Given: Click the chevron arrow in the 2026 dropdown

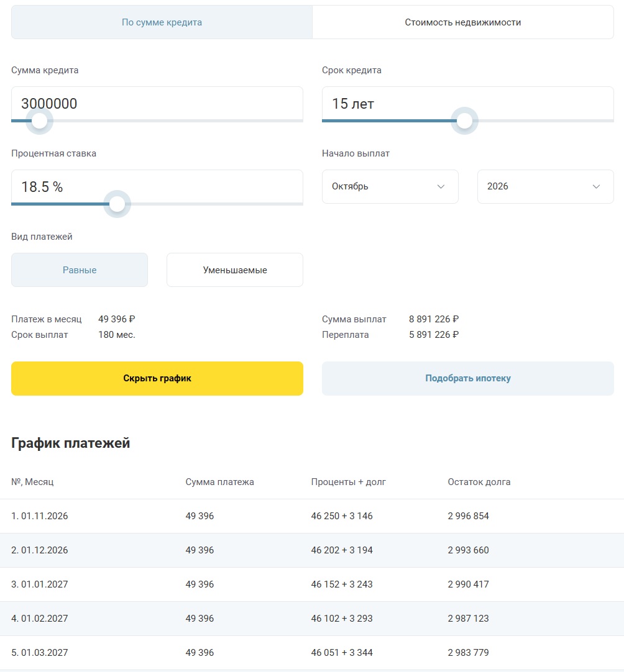Looking at the screenshot, I should click(x=596, y=186).
